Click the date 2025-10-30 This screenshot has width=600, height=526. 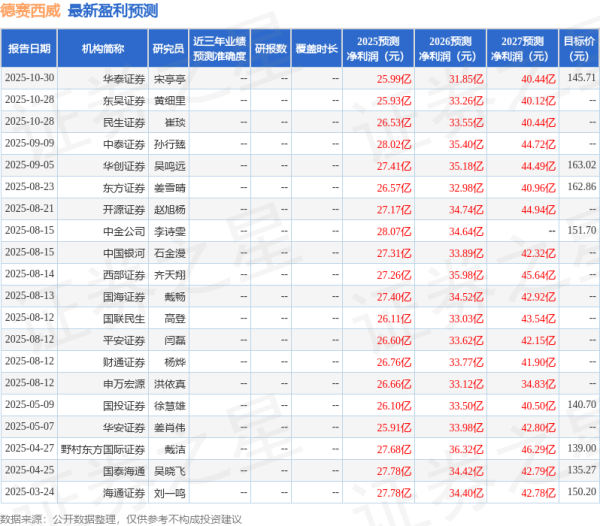[29, 78]
